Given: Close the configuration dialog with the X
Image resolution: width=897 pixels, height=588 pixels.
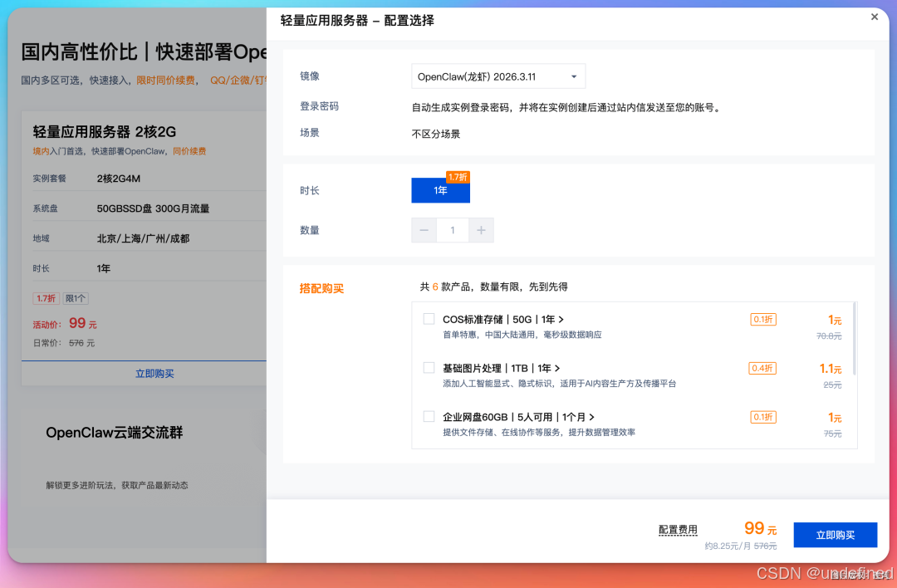Looking at the screenshot, I should [874, 17].
